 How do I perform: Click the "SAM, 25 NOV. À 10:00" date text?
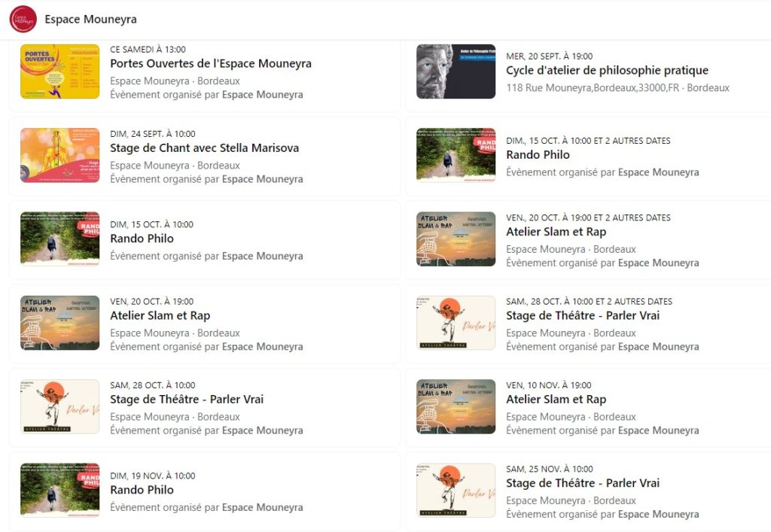(550, 469)
